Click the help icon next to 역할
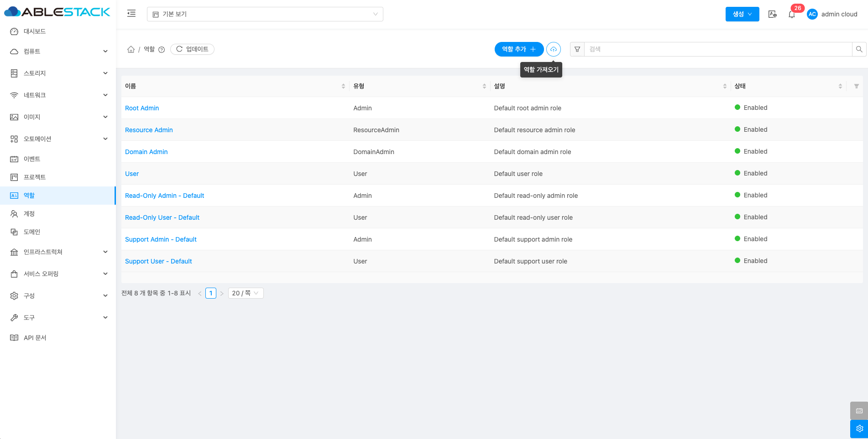868x439 pixels. [x=162, y=50]
